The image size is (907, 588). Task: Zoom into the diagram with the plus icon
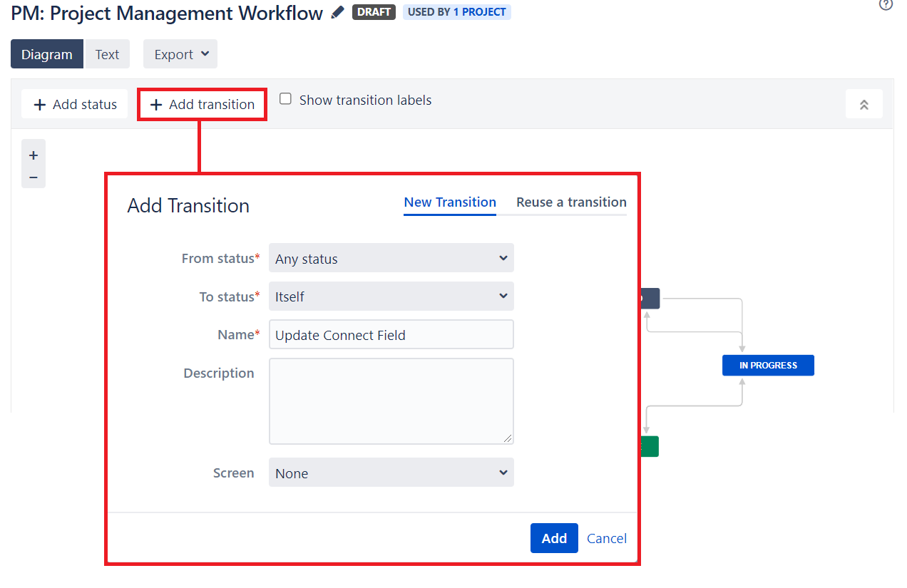point(33,154)
